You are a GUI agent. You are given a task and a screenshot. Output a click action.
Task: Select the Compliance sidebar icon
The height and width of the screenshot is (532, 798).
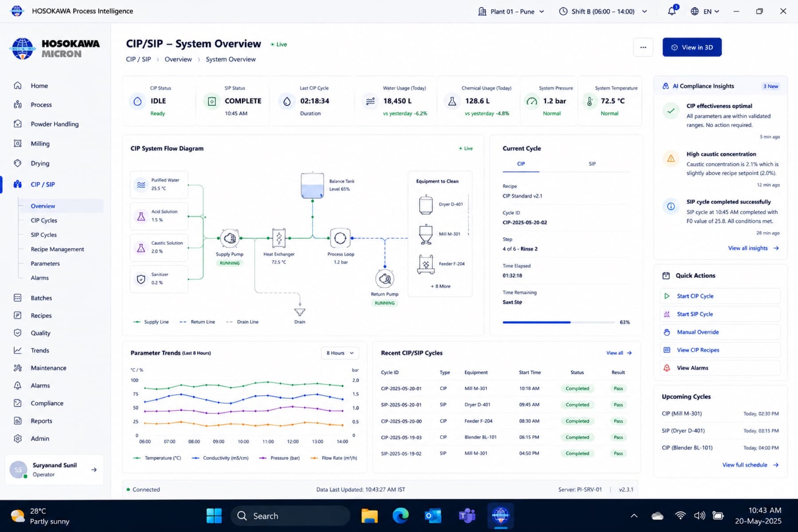tap(18, 403)
